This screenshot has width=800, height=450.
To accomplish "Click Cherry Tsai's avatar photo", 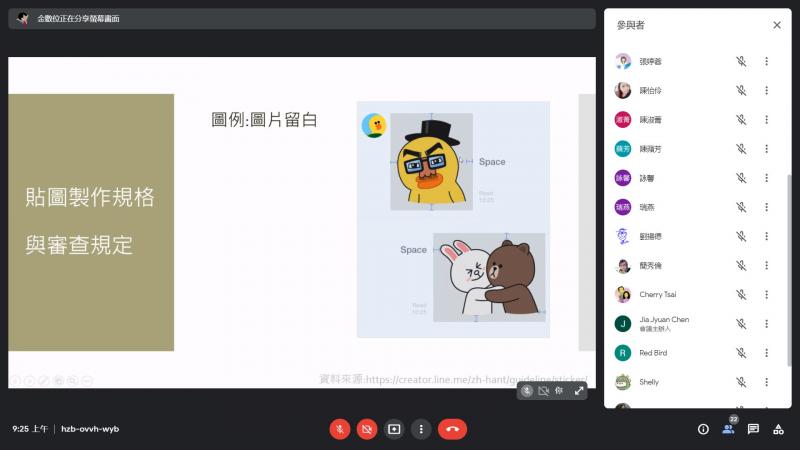I will pyautogui.click(x=623, y=294).
